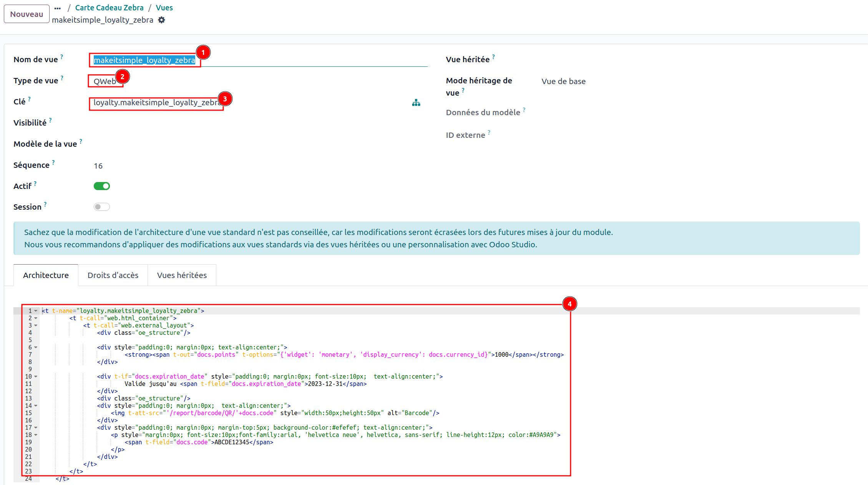Click the Séquence field showing 16
The width and height of the screenshot is (868, 485).
point(98,166)
